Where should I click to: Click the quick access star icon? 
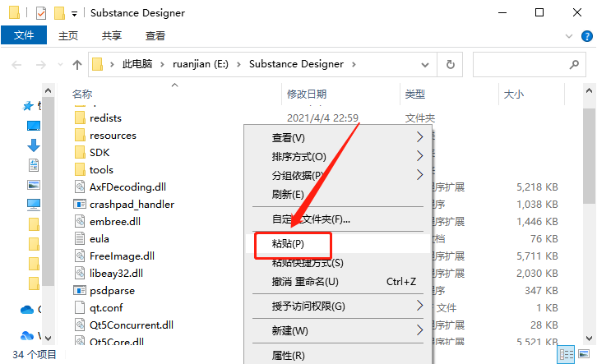coord(28,106)
